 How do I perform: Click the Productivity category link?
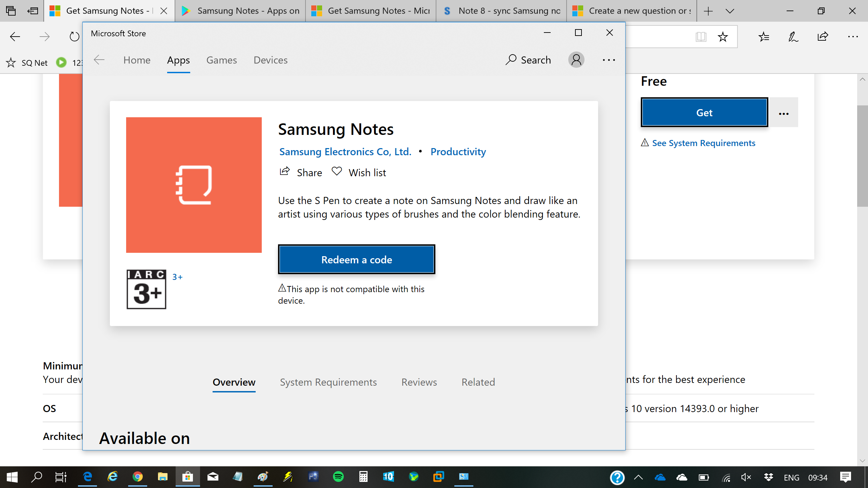coord(458,151)
